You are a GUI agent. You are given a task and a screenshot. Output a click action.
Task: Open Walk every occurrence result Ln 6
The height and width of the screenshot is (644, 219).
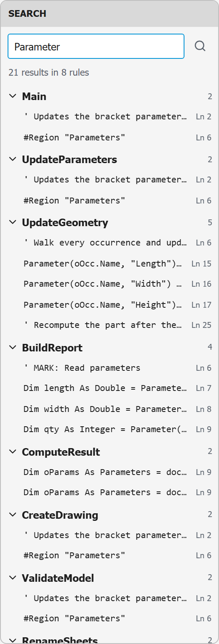[109, 243]
